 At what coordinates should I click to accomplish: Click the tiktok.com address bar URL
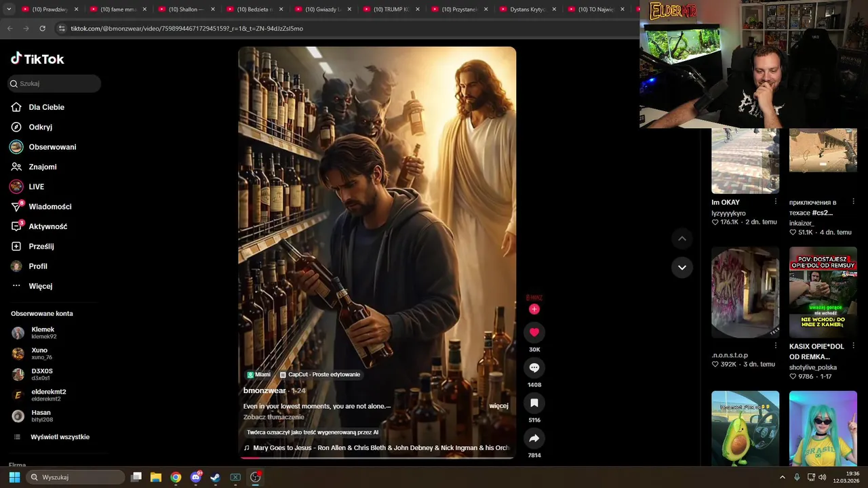pyautogui.click(x=186, y=28)
